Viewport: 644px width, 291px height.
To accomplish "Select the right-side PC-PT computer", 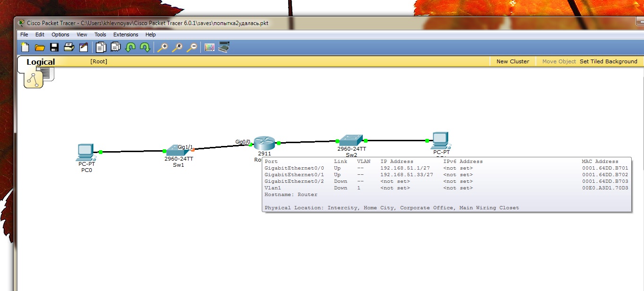I will coord(440,140).
